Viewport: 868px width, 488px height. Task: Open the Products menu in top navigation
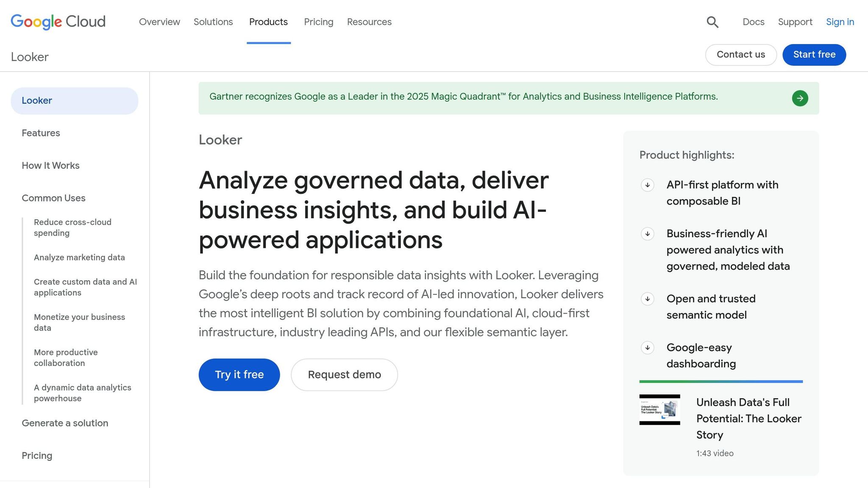coord(268,22)
